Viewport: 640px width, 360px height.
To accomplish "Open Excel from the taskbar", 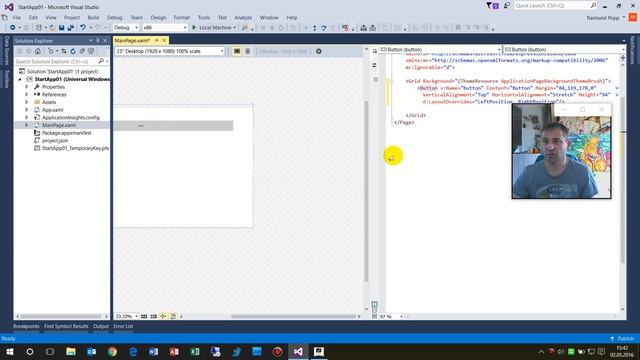I will click(x=195, y=351).
